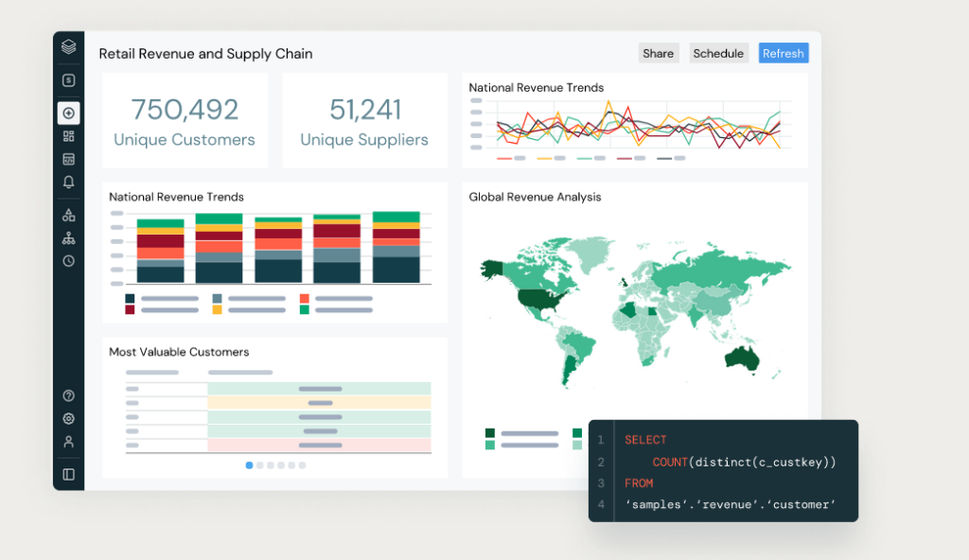Open the Share dialog
The width and height of the screenshot is (969, 560).
659,53
